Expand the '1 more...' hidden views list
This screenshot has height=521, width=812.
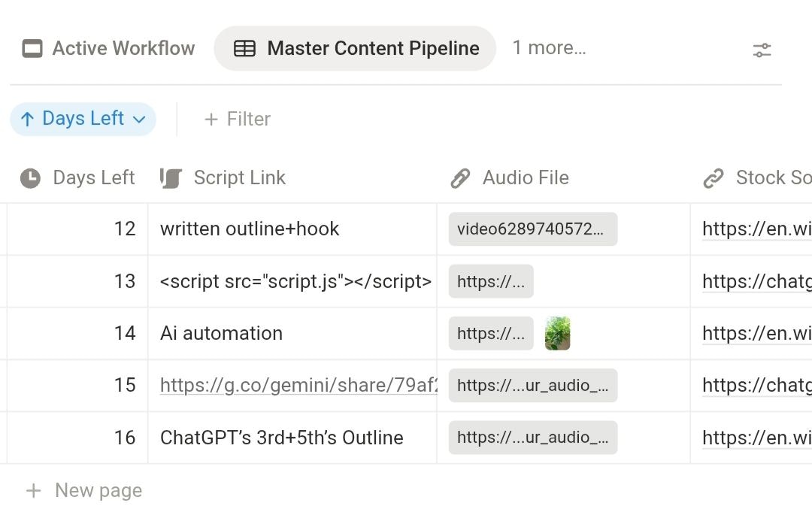click(x=549, y=47)
